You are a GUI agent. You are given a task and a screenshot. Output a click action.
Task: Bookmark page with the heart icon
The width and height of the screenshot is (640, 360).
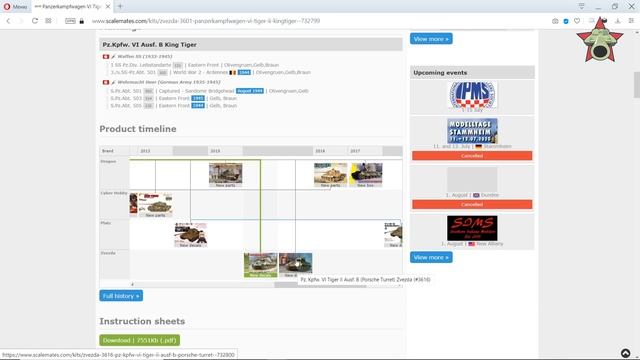577,21
